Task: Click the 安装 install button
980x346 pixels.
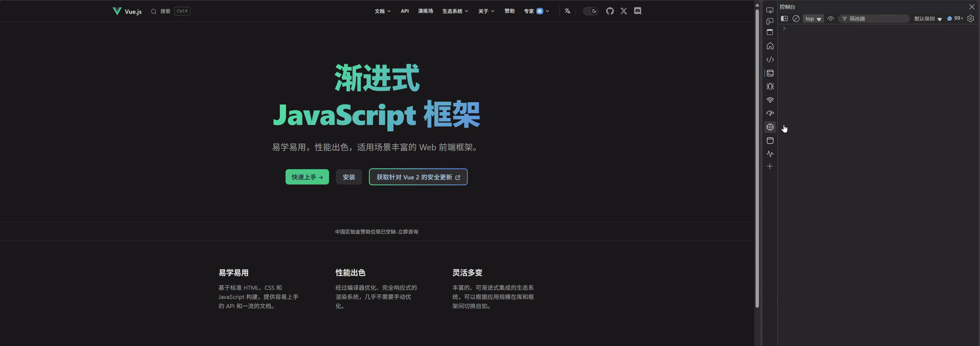Action: [x=349, y=177]
